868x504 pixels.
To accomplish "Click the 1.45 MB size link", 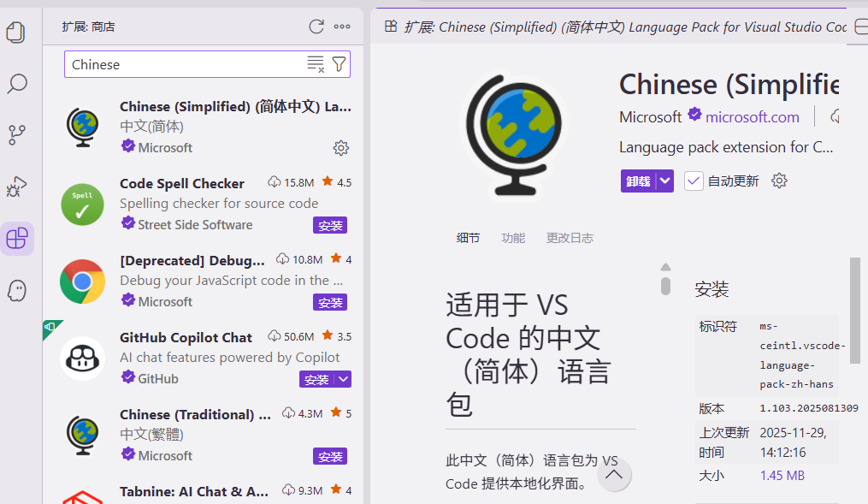I will click(782, 475).
